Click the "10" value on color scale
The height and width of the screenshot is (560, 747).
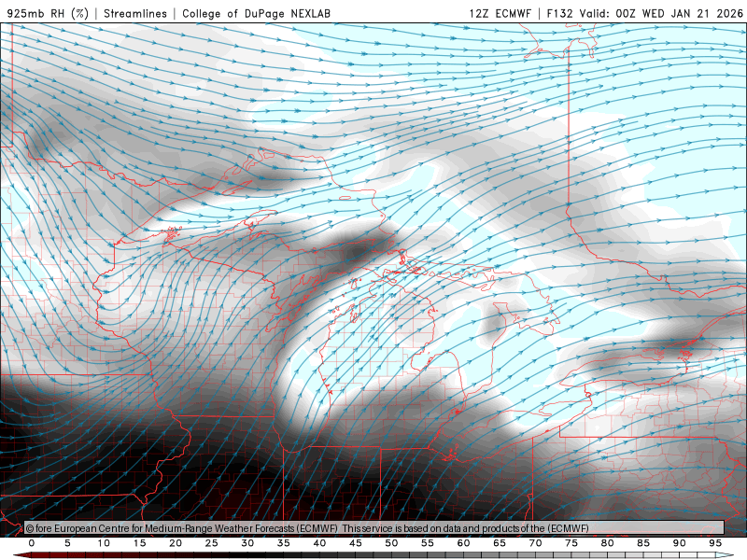(x=104, y=543)
